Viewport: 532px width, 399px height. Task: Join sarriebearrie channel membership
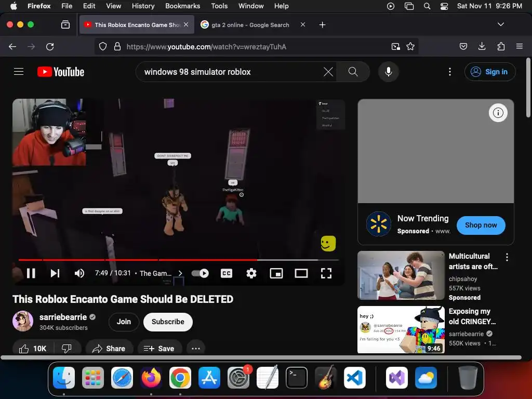(124, 322)
